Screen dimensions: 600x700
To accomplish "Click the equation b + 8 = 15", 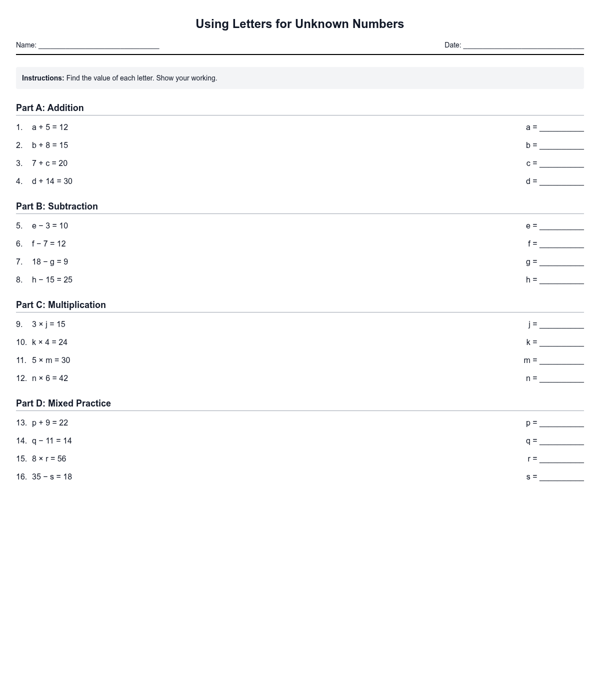I will coord(50,145).
